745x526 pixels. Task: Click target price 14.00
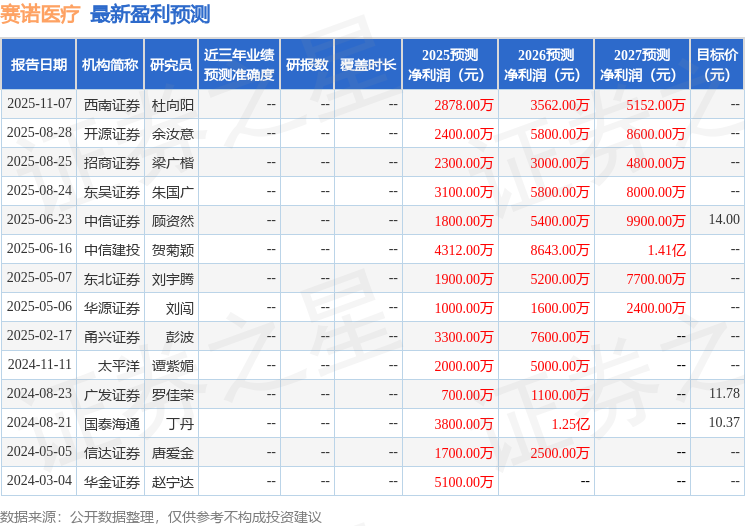[x=724, y=219]
